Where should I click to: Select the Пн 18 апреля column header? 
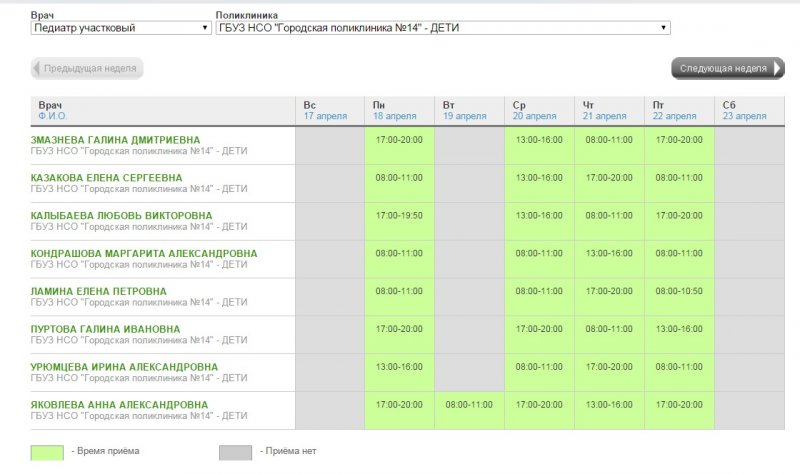(x=399, y=111)
